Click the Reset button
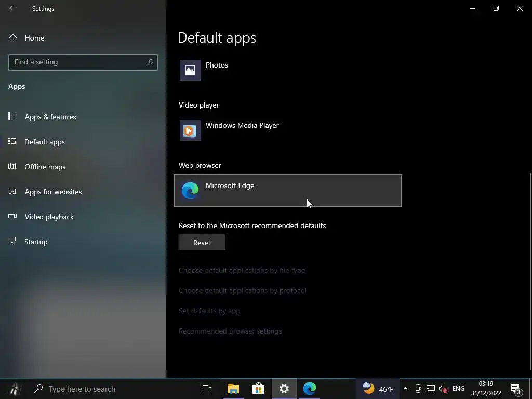 (x=202, y=243)
